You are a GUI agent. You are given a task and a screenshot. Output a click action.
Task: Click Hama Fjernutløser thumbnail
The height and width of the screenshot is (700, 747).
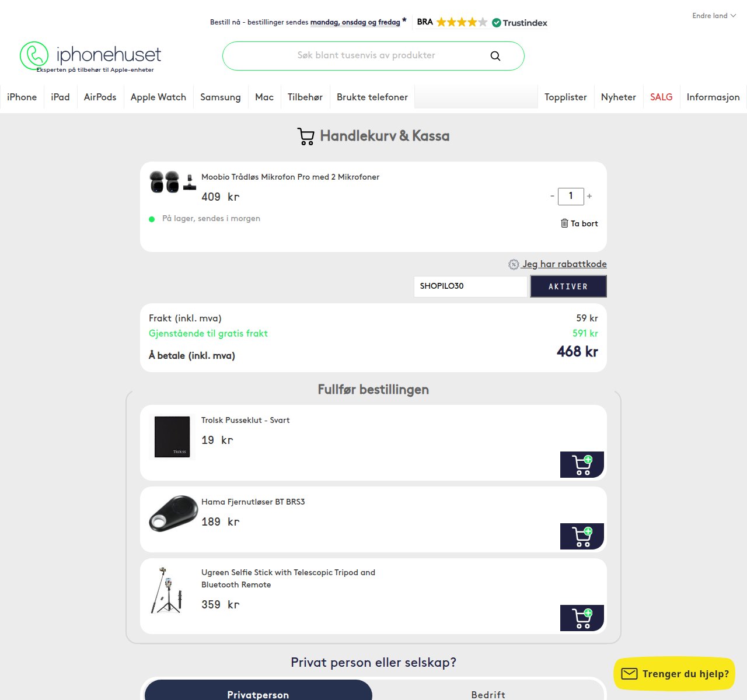point(173,514)
